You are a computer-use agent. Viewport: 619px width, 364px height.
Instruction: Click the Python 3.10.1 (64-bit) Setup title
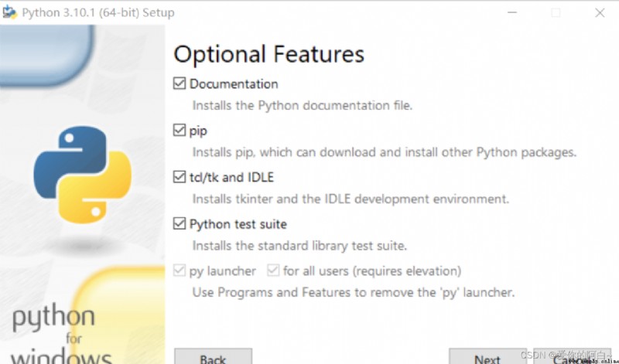98,12
